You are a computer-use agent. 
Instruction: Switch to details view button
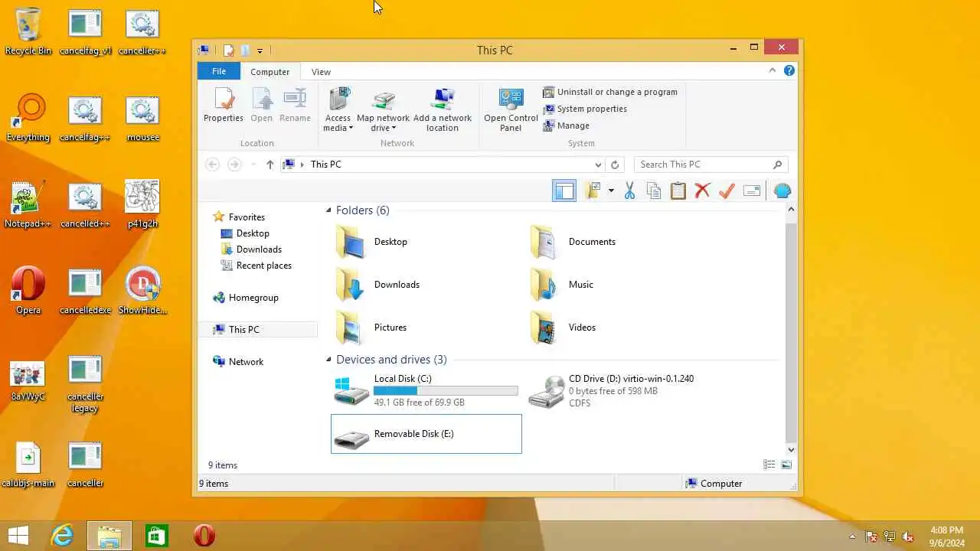click(769, 465)
